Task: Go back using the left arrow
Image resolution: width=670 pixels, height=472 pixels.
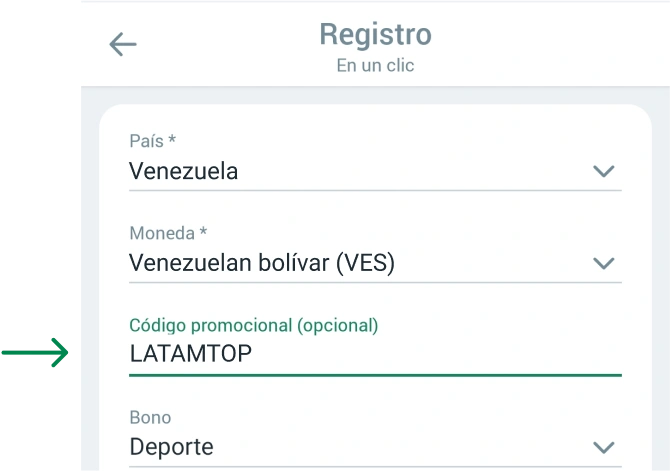Action: point(123,44)
